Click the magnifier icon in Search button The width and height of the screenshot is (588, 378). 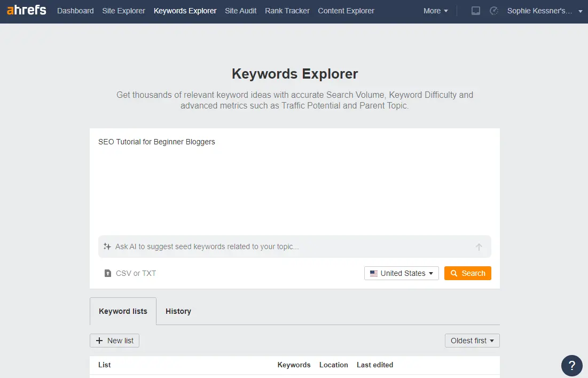click(454, 273)
